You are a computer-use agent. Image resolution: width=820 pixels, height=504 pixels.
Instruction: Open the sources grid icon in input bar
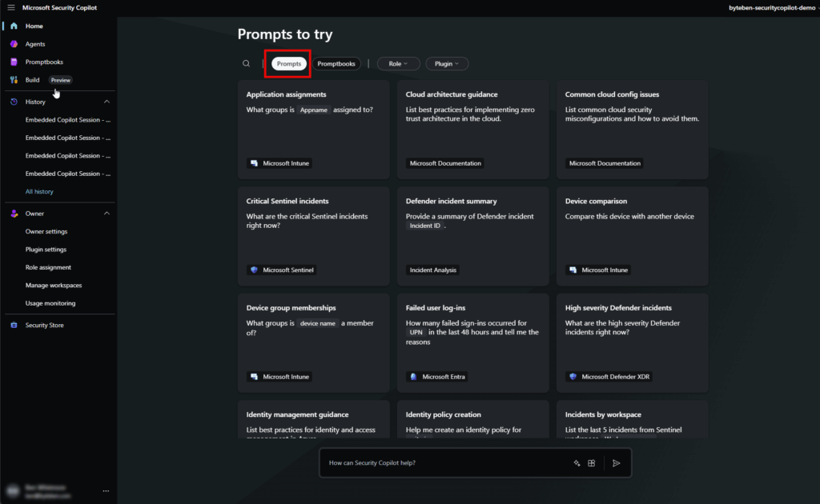click(592, 462)
